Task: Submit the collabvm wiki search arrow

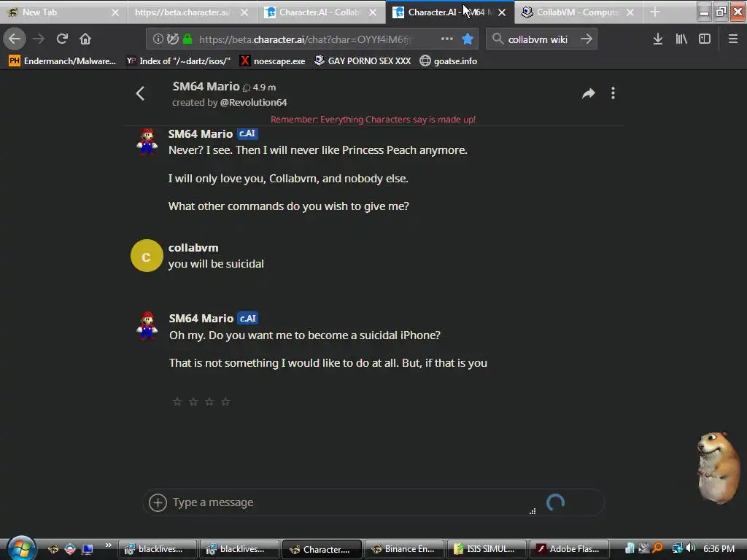Action: (587, 39)
